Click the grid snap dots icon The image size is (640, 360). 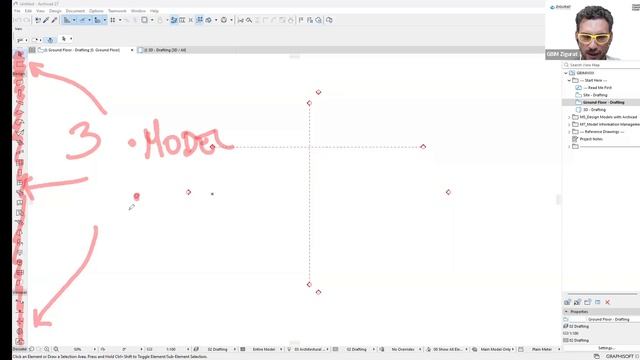click(x=113, y=20)
